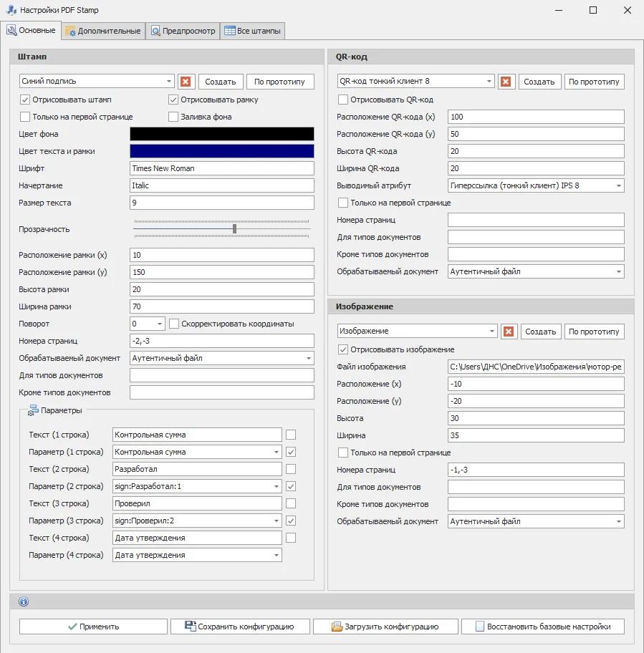Click Сохранить конфигурацию button
This screenshot has width=644, height=653.
pyautogui.click(x=240, y=627)
